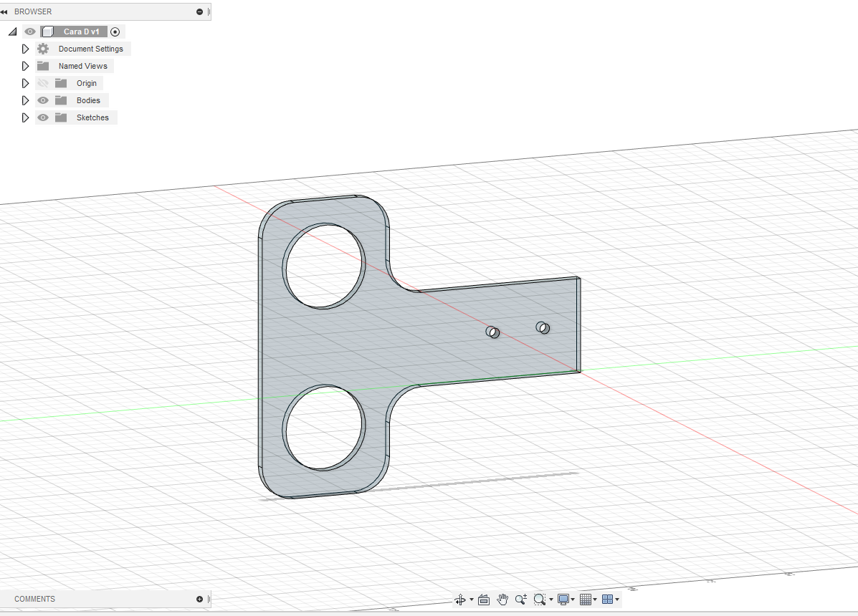This screenshot has height=616, width=858.
Task: Click the COMMENTS panel header title
Action: (34, 599)
